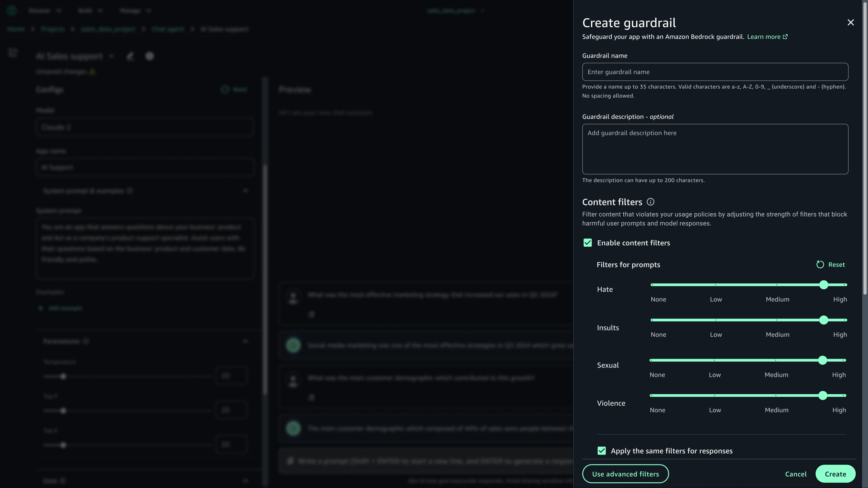Set the Hate filter slider to Medium
The height and width of the screenshot is (488, 868).
(777, 285)
